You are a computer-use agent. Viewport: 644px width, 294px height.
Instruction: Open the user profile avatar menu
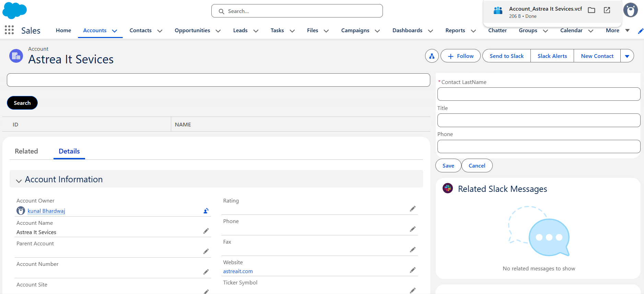tap(630, 10)
